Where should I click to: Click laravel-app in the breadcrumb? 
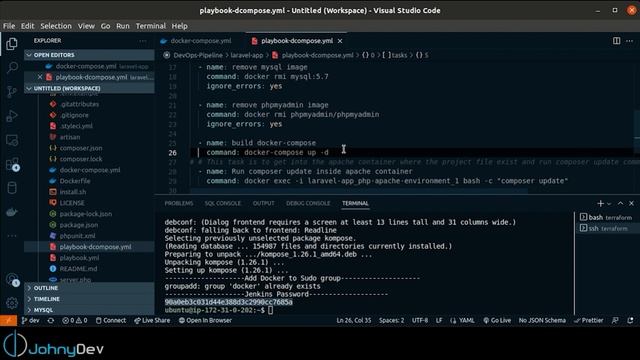[247, 55]
